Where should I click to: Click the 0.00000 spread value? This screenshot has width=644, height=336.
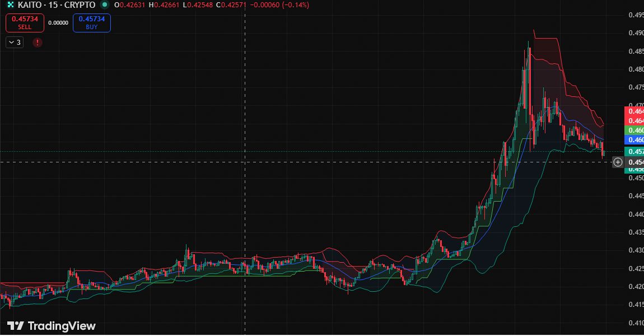click(x=58, y=23)
